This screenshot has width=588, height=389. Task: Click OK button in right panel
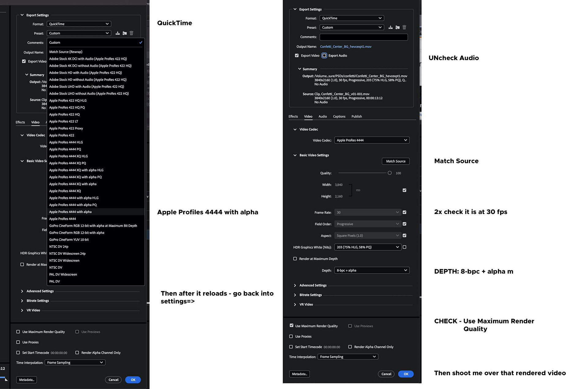coord(406,374)
